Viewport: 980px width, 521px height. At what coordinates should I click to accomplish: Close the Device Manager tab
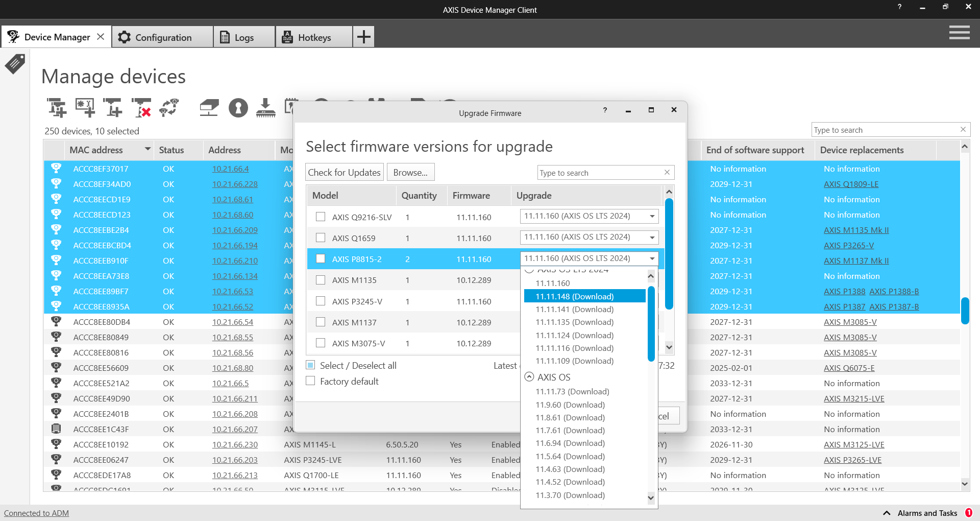click(x=101, y=37)
